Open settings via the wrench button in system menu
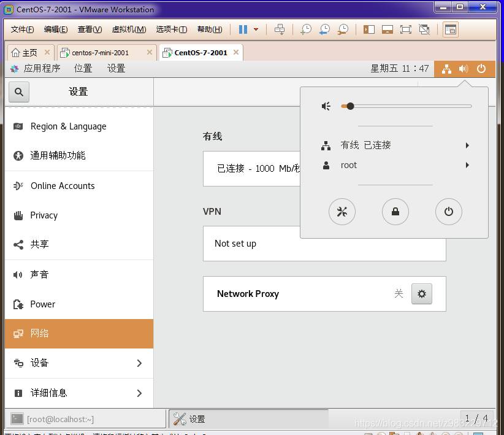 [342, 212]
